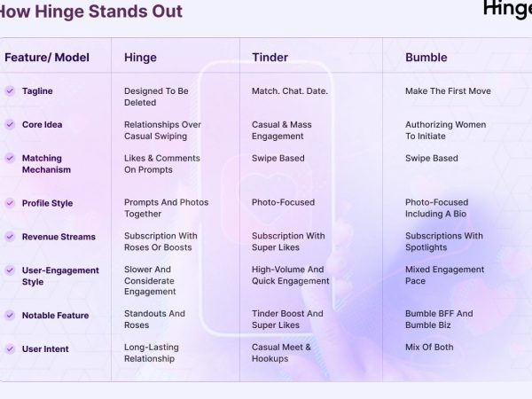Click the Tinder Boost And Super Likes cell

click(287, 319)
